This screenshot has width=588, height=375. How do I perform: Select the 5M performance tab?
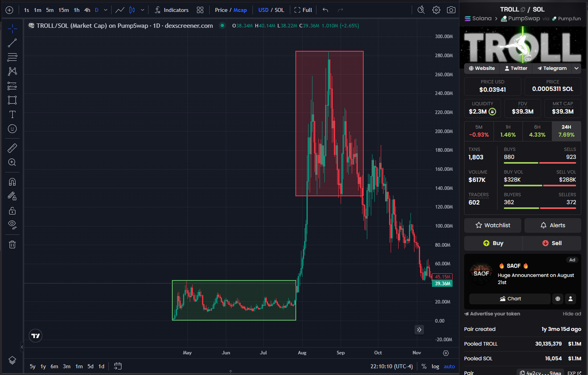[479, 131]
